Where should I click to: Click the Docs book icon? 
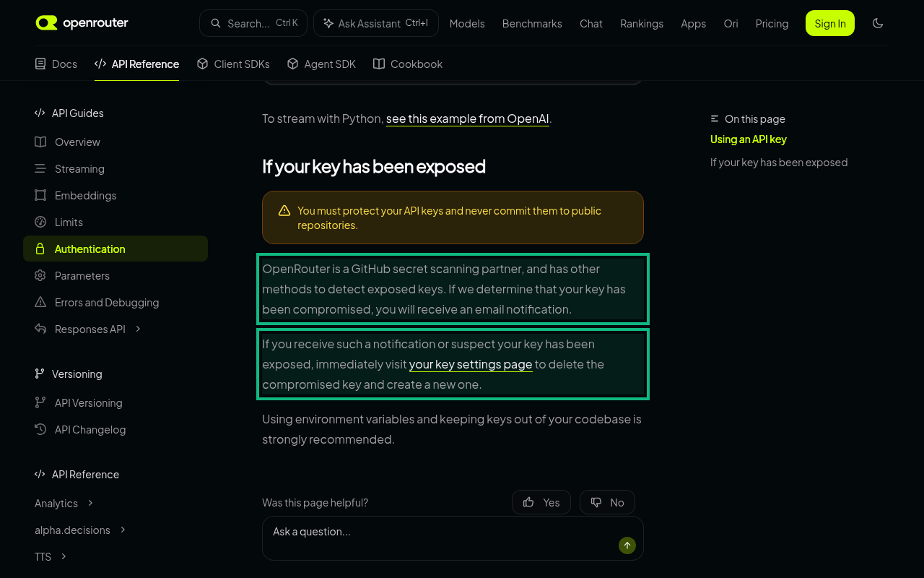click(40, 64)
